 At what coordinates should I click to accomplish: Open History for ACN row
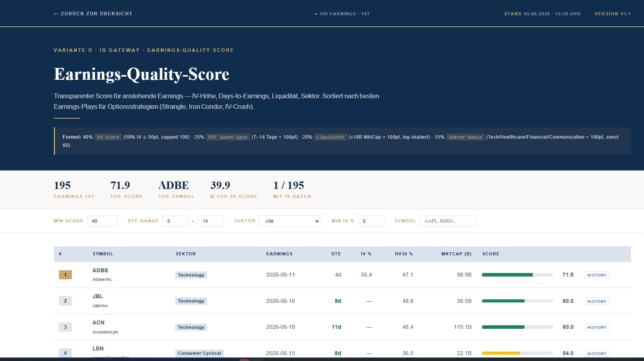pyautogui.click(x=596, y=327)
